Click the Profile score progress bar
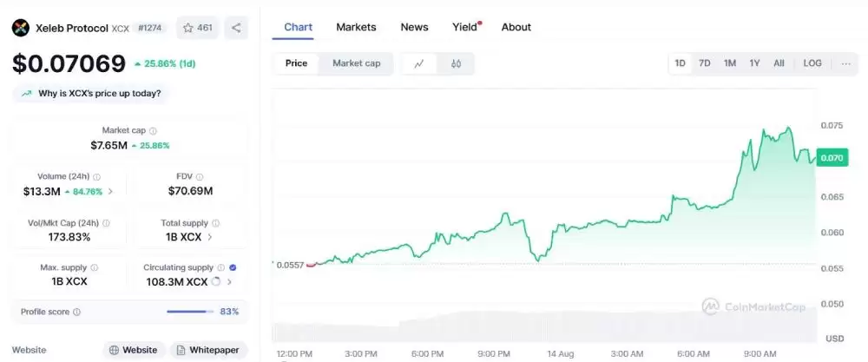Viewport: 868px width, 362px height. pos(189,312)
